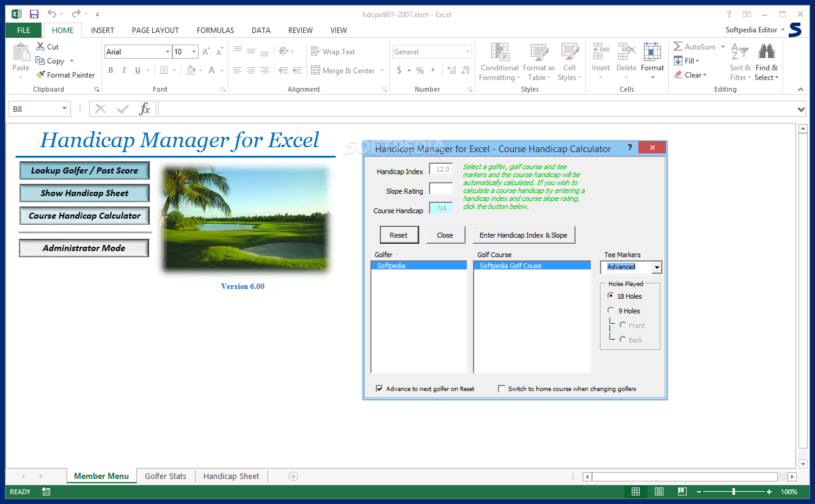Screen dimensions: 815x504
Task: Open Cell Styles gallery
Action: pos(569,62)
